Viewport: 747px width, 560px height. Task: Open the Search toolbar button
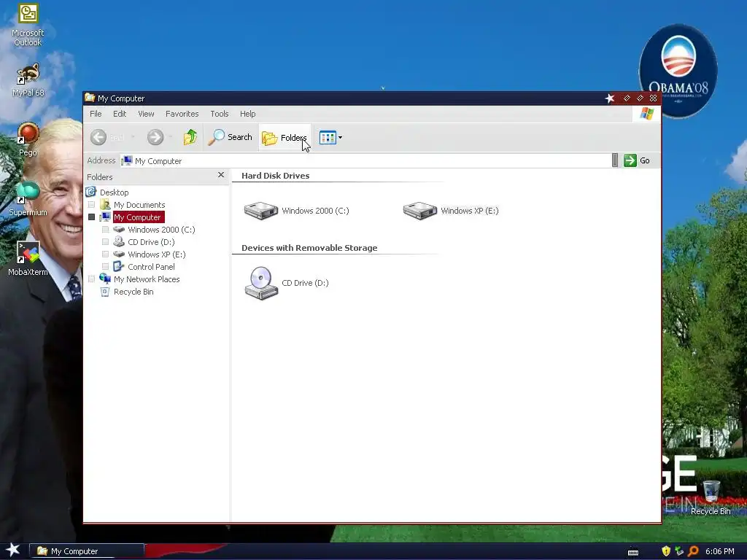pos(231,137)
